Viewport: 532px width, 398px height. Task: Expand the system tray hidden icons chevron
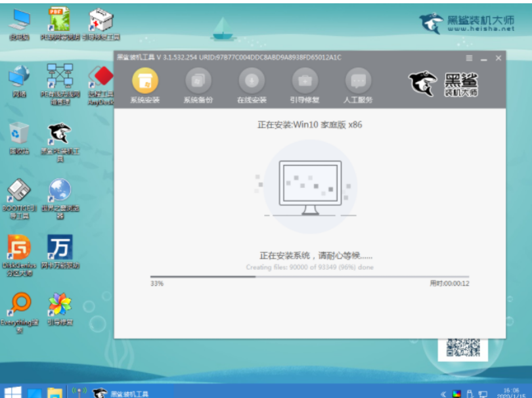(443, 394)
